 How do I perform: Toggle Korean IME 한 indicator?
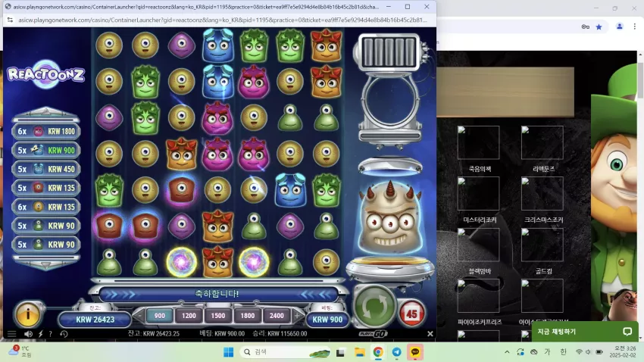click(563, 351)
